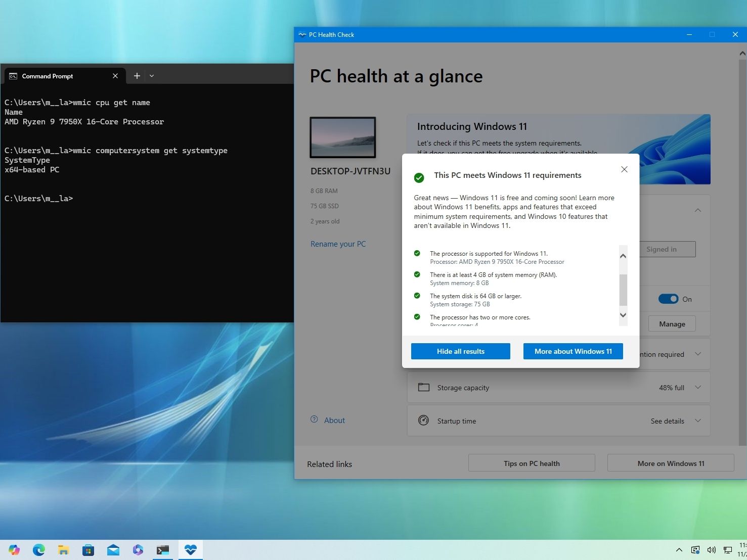Show hidden icons in system tray
747x560 pixels.
[679, 550]
